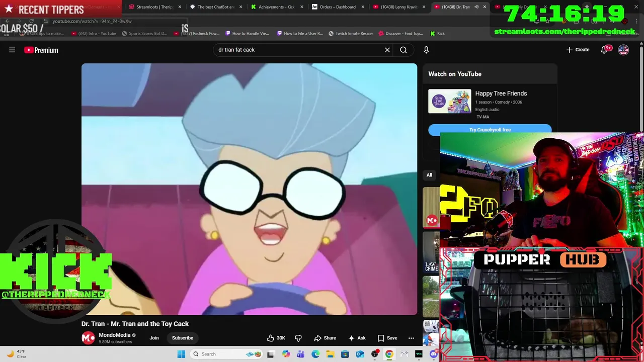This screenshot has width=644, height=362.
Task: Close the Achievements - Kick tab
Action: [x=301, y=7]
